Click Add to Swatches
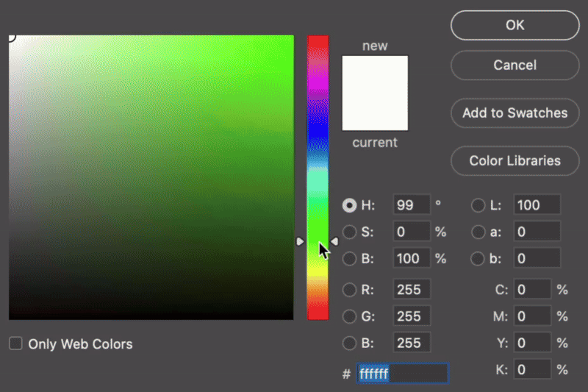 [514, 113]
